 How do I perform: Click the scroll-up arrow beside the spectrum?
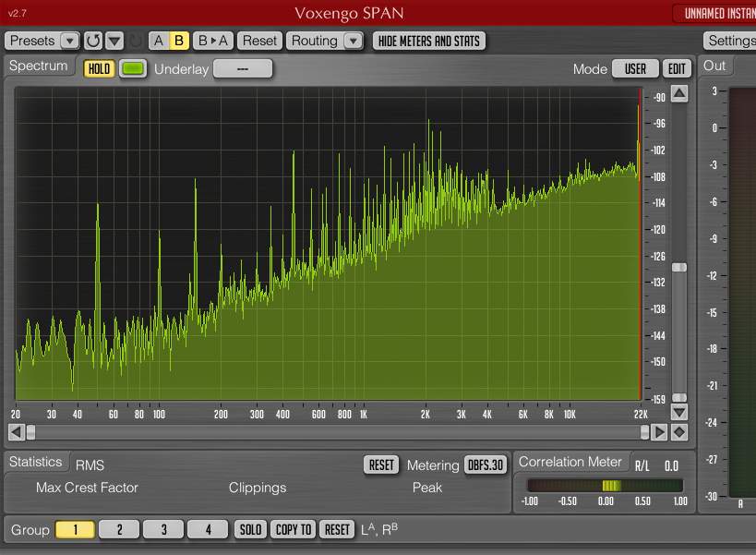coord(679,93)
